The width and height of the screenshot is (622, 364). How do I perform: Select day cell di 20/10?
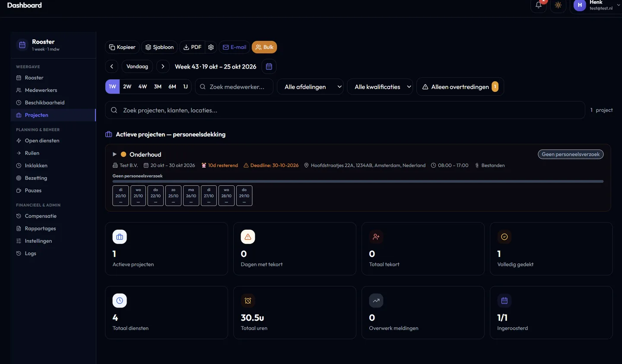pyautogui.click(x=121, y=196)
